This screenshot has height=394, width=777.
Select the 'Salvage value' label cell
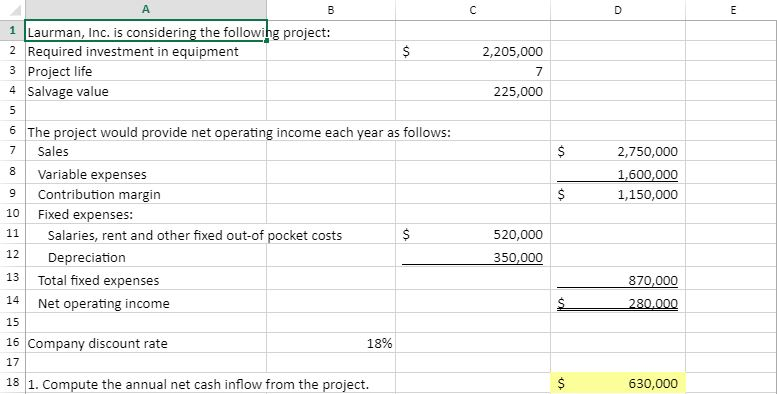point(146,91)
